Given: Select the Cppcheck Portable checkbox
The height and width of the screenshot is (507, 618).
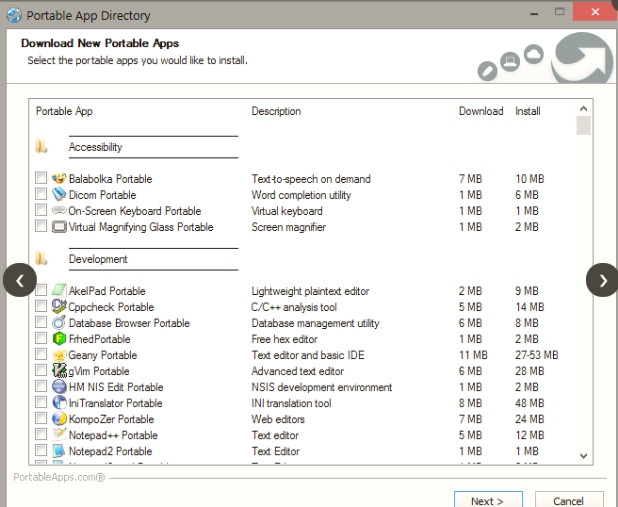Looking at the screenshot, I should [x=41, y=306].
